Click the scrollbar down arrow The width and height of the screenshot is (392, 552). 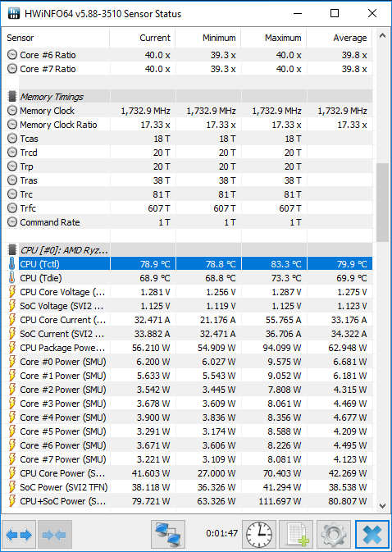(x=382, y=506)
